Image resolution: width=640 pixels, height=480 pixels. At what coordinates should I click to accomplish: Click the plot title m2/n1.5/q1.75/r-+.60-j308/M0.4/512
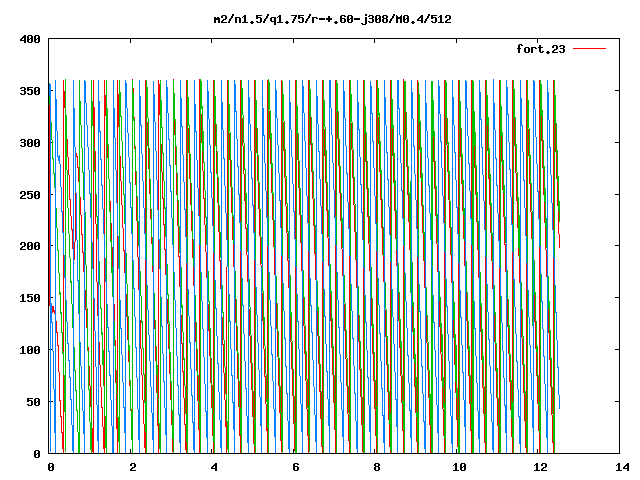coord(333,19)
